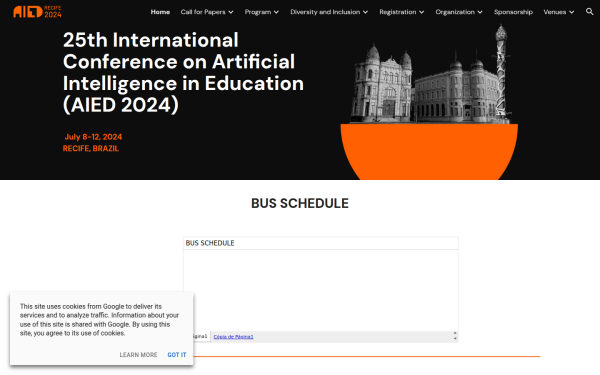Click the conference title heading text
This screenshot has width=600, height=375.
[x=183, y=72]
